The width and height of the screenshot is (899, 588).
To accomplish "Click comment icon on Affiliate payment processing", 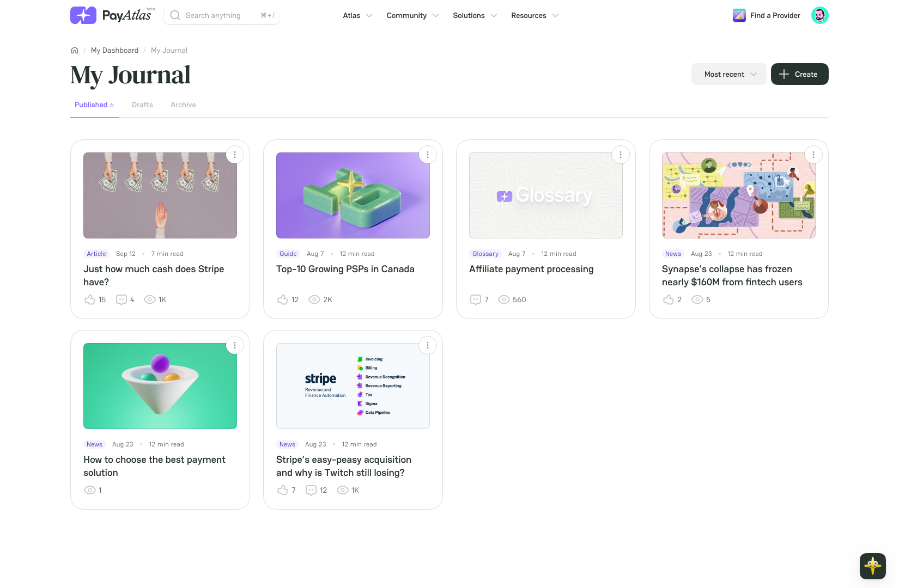I will (x=476, y=299).
